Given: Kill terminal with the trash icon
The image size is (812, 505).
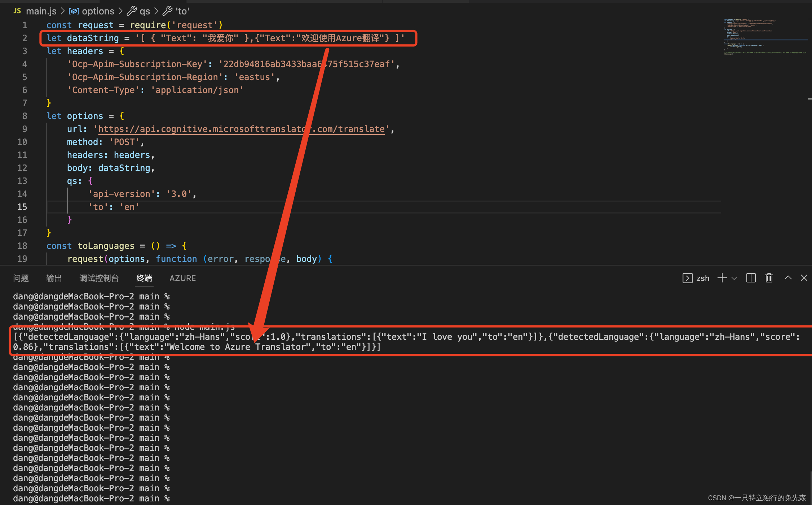Looking at the screenshot, I should pyautogui.click(x=769, y=278).
